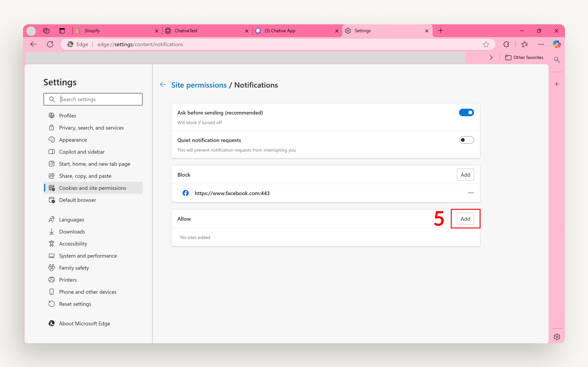This screenshot has height=367, width=588.
Task: Toggle off Ask before sending notifications
Action: pyautogui.click(x=466, y=112)
